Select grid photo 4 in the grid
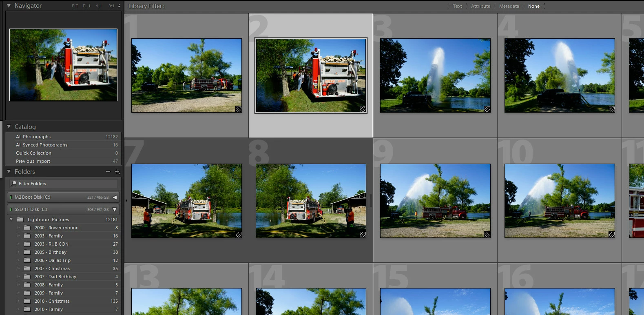The image size is (644, 315). coord(560,75)
